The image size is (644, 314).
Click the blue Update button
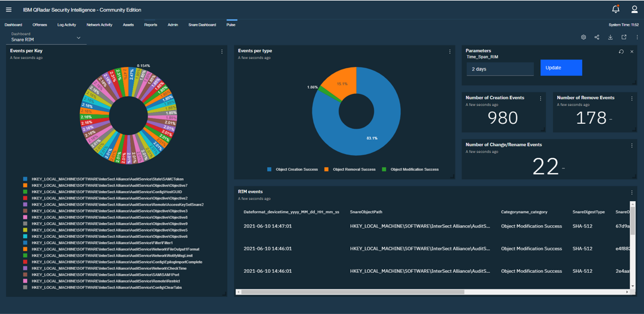click(x=561, y=68)
